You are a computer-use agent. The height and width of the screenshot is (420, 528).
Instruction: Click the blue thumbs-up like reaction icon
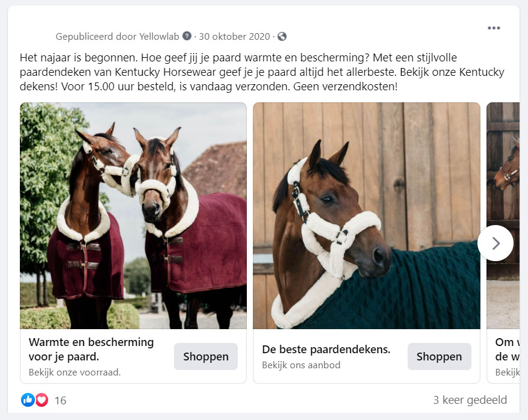[28, 400]
